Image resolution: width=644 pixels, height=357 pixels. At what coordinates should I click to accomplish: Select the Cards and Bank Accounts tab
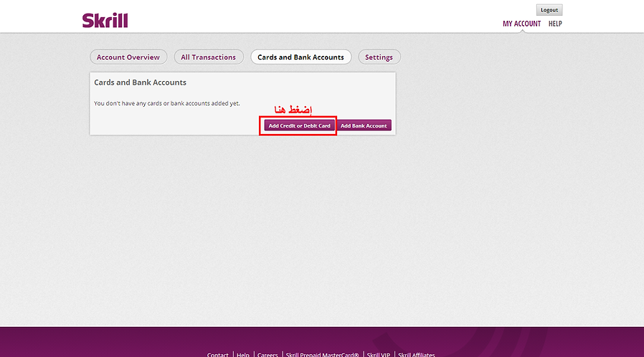tap(300, 57)
